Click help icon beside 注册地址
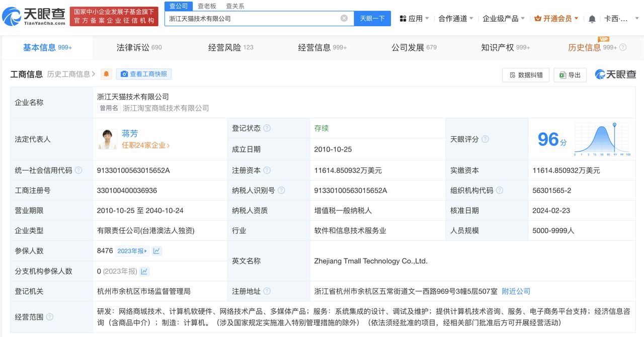 point(267,291)
